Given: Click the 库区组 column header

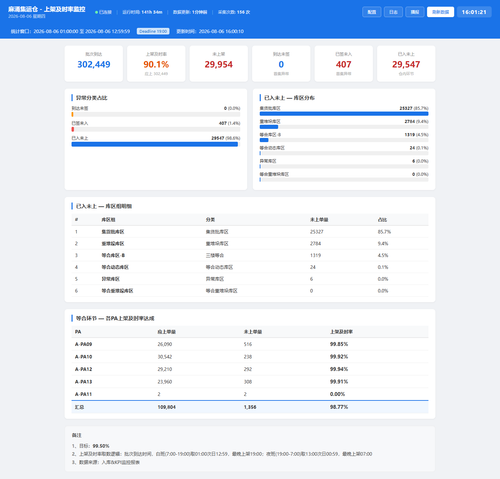Looking at the screenshot, I should pyautogui.click(x=108, y=220).
